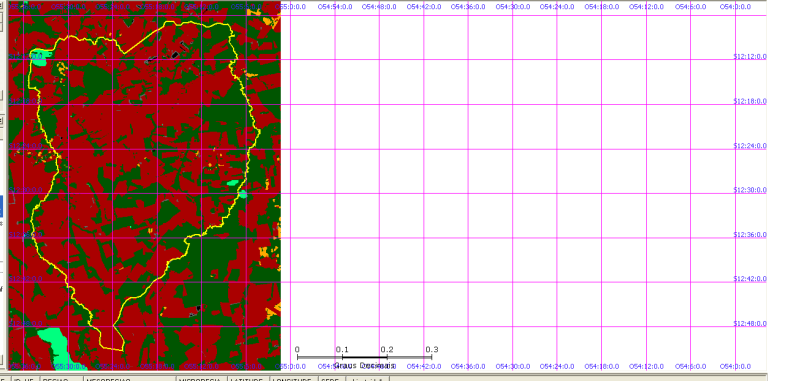800x381 pixels.
Task: Select the S12:12:0.0 latitude label on right
Action: point(750,57)
